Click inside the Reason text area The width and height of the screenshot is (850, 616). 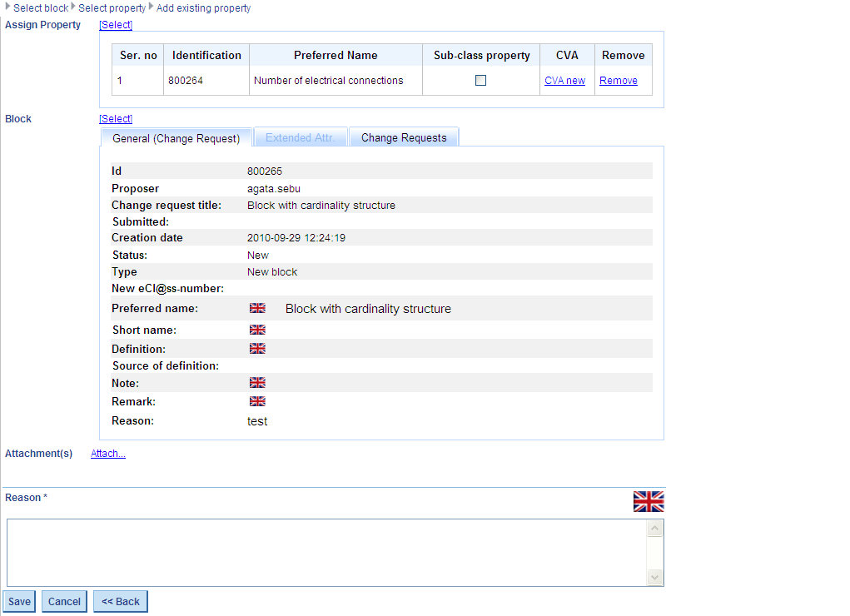325,553
